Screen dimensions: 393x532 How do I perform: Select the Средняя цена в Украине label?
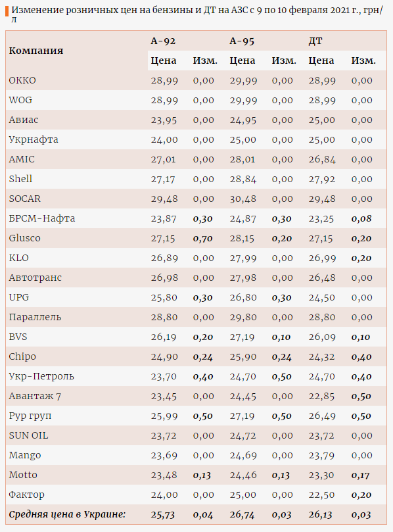67,514
